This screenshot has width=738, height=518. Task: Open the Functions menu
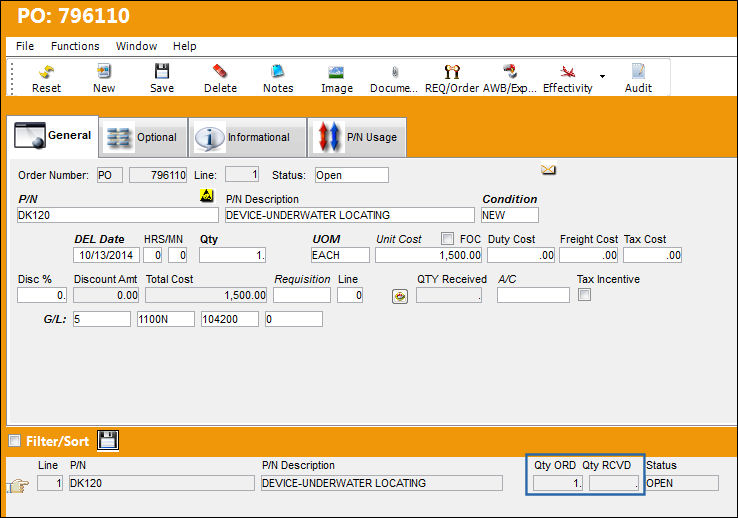click(x=75, y=46)
